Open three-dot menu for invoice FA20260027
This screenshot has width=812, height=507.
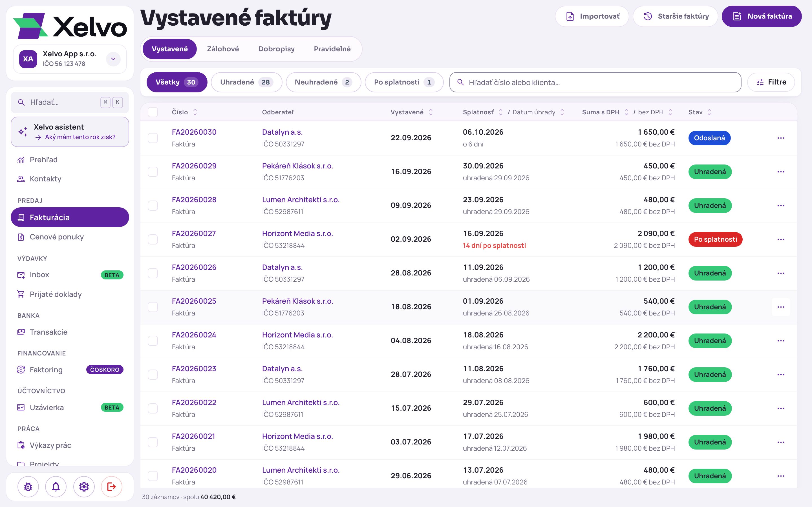[781, 239]
